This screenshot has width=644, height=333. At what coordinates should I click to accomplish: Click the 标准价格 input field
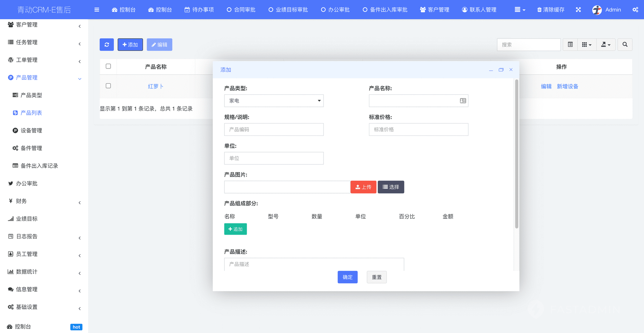[x=418, y=129]
